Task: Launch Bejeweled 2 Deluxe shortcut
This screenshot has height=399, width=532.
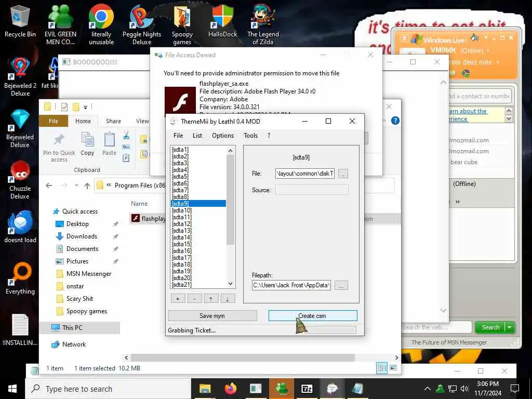Action: click(x=20, y=77)
